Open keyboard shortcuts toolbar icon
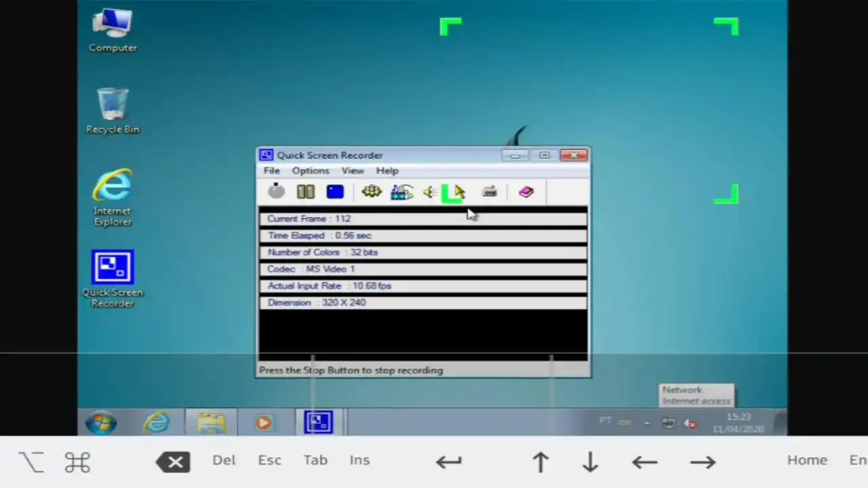The image size is (868, 488). coord(490,192)
